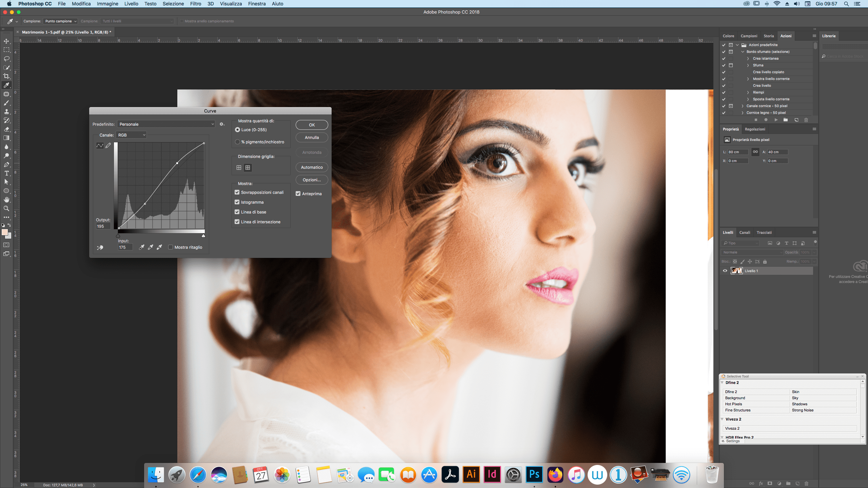Click the white point slider under curve

pos(203,236)
